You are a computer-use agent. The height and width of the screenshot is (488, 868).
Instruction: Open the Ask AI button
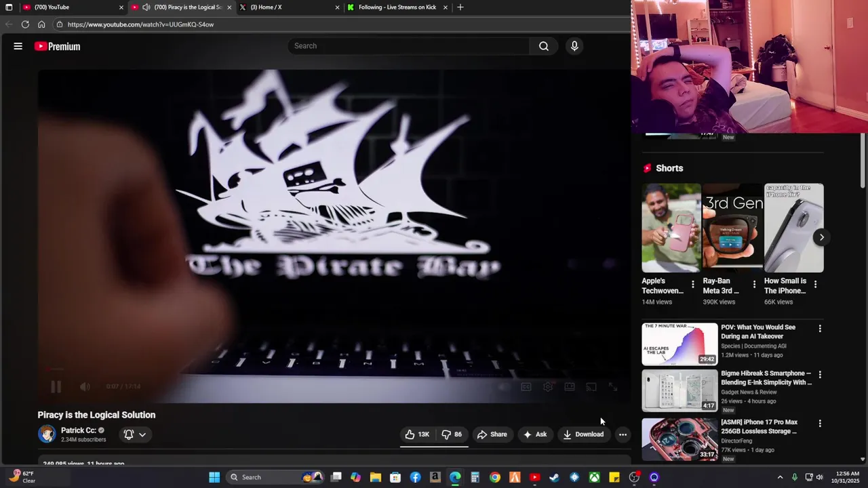tap(535, 434)
